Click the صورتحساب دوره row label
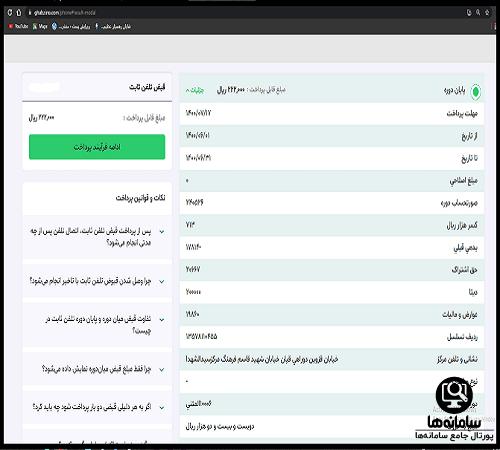This screenshot has width=500, height=450. click(x=459, y=203)
